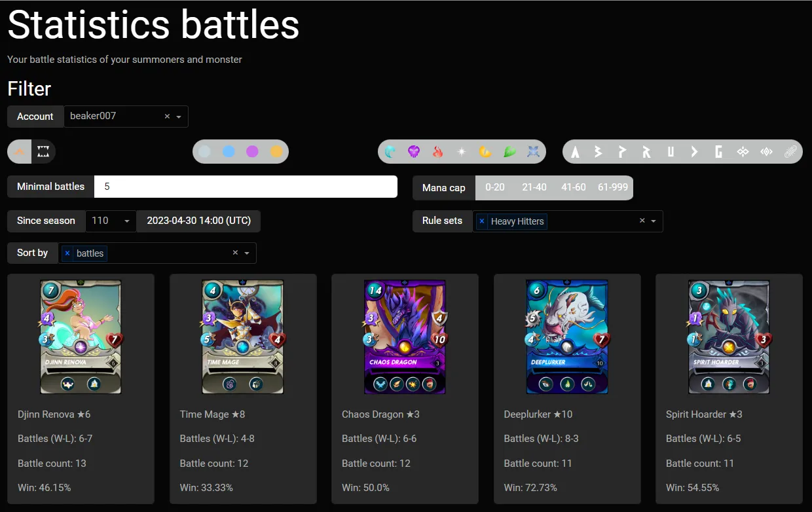Click 'Battles (W-L): 4-8' text
The image size is (812, 512).
(x=217, y=439)
